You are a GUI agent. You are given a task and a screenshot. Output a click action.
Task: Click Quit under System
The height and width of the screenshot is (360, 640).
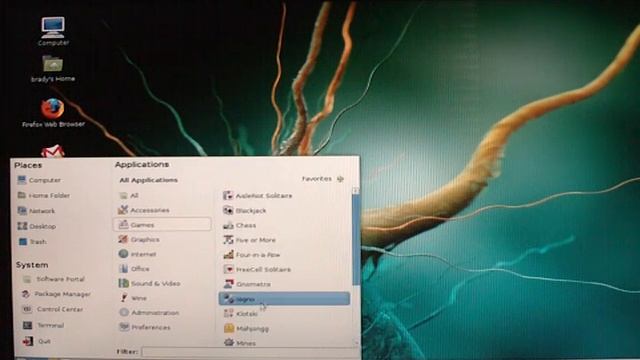coord(36,341)
